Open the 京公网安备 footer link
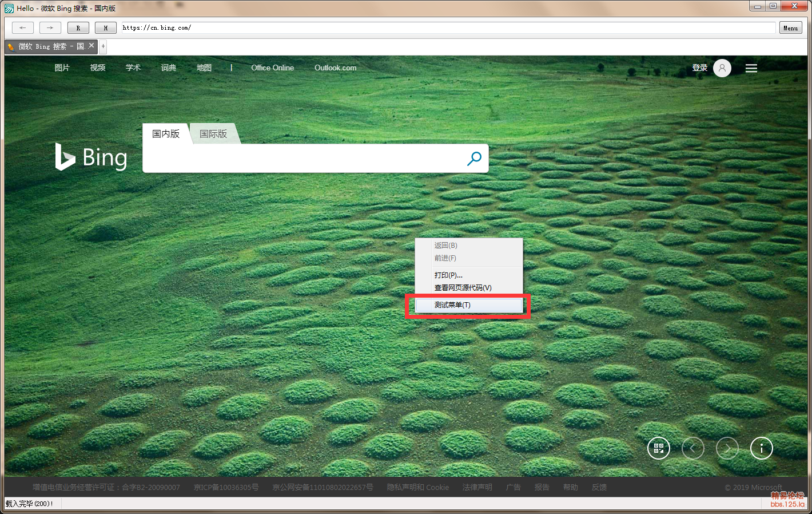Screen dimensions: 812x514 tap(323, 487)
